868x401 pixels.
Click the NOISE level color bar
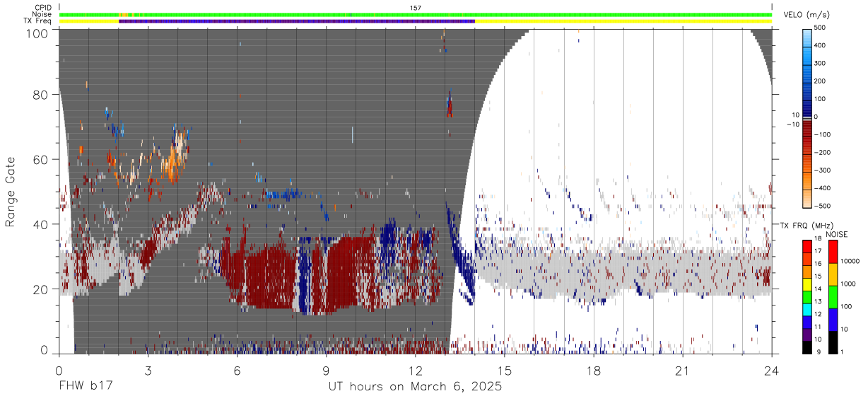point(832,296)
